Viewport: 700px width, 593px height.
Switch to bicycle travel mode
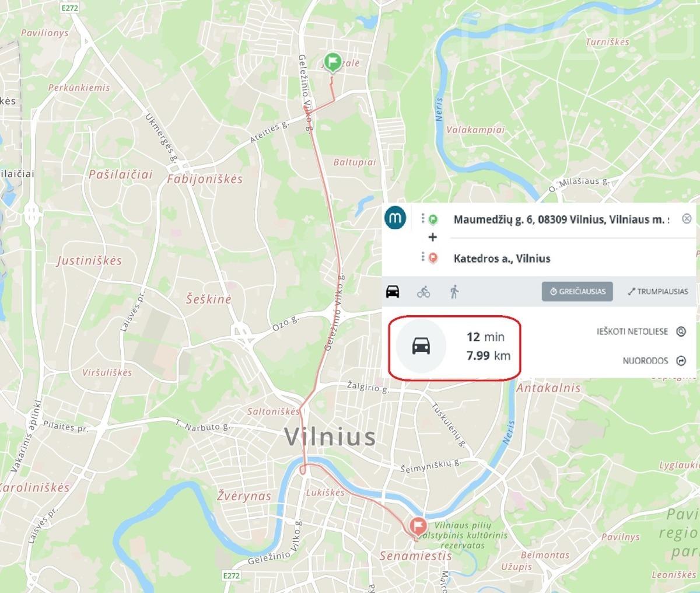tap(423, 291)
